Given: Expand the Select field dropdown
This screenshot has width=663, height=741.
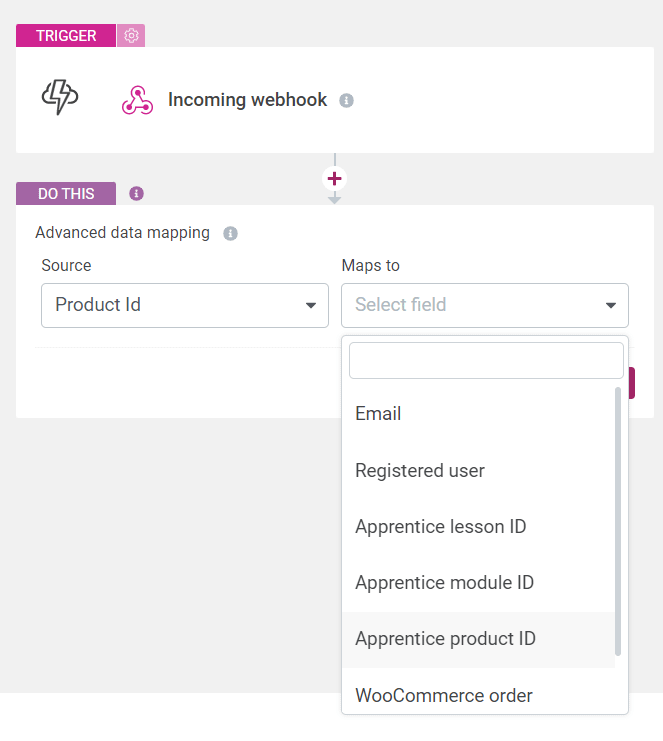Looking at the screenshot, I should pos(485,305).
